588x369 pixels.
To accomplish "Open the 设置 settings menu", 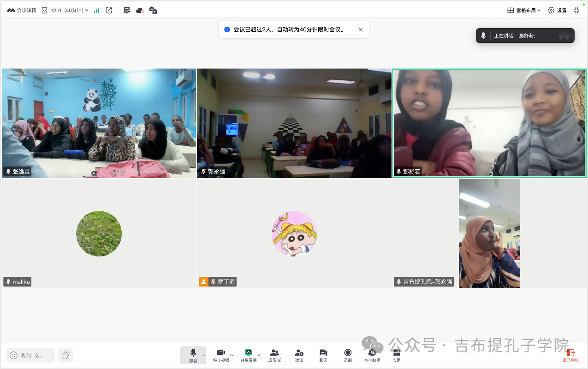I will pyautogui.click(x=557, y=10).
